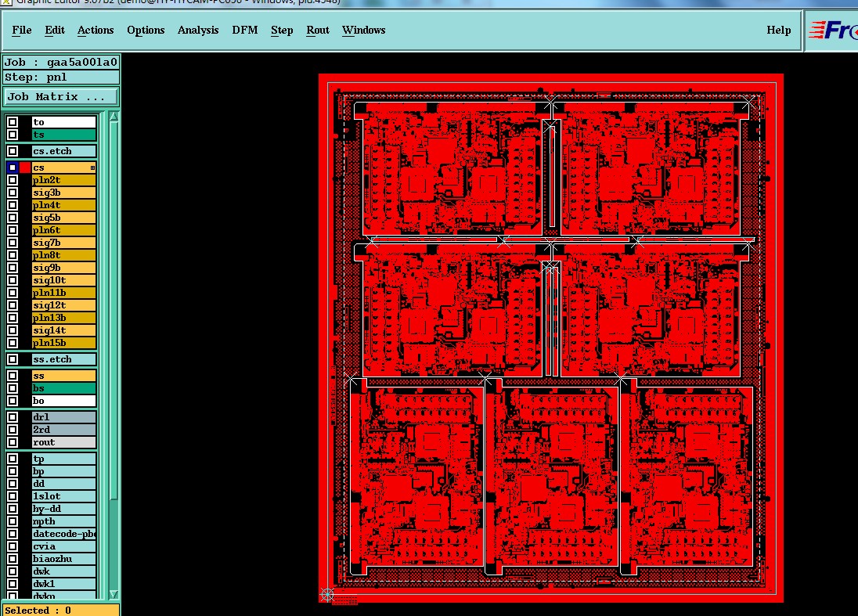This screenshot has height=616, width=858.
Task: Open the Analysis menu
Action: tap(197, 30)
